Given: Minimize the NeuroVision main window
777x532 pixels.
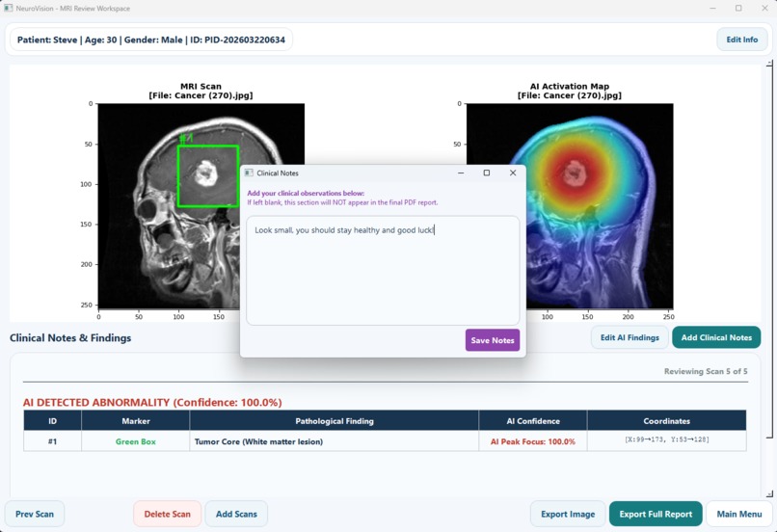Looking at the screenshot, I should [x=712, y=9].
